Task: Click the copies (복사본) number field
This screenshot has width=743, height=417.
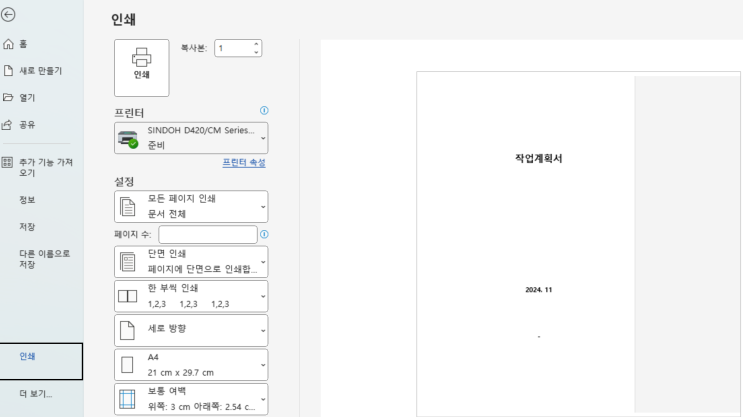Action: (233, 48)
